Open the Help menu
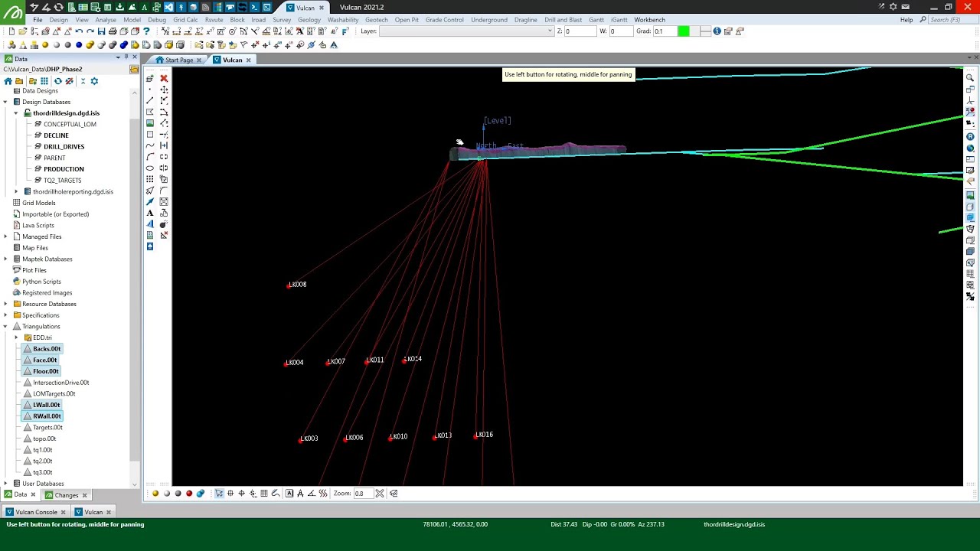Image resolution: width=980 pixels, height=551 pixels. (x=906, y=20)
